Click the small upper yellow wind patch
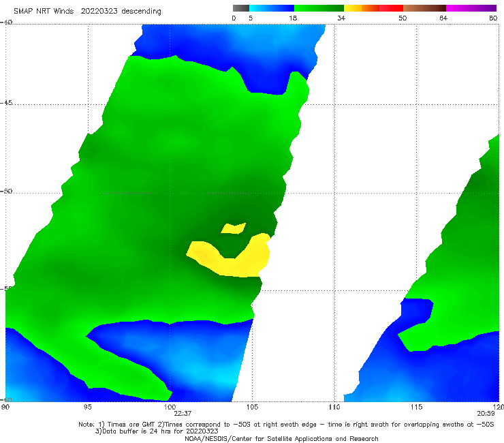The width and height of the screenshot is (504, 443). tap(234, 228)
